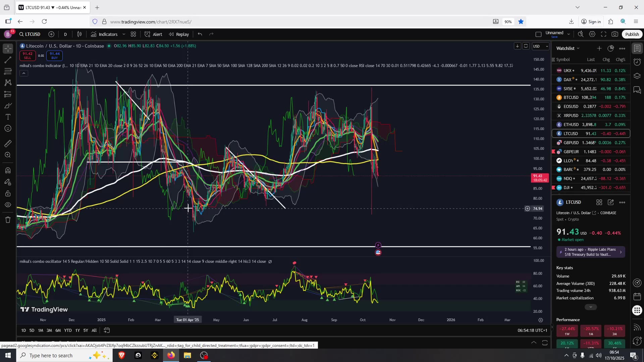644x362 pixels.
Task: Open the text annotation tool
Action: click(x=8, y=117)
